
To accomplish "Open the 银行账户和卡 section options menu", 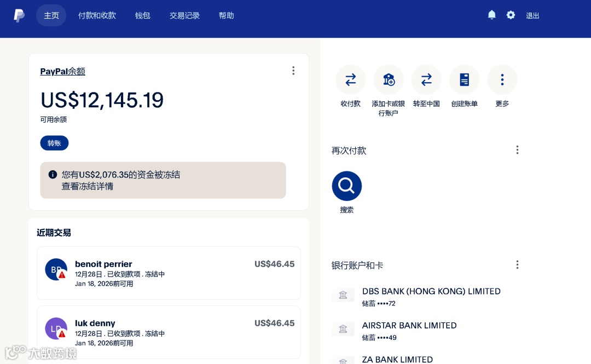I will tap(517, 265).
